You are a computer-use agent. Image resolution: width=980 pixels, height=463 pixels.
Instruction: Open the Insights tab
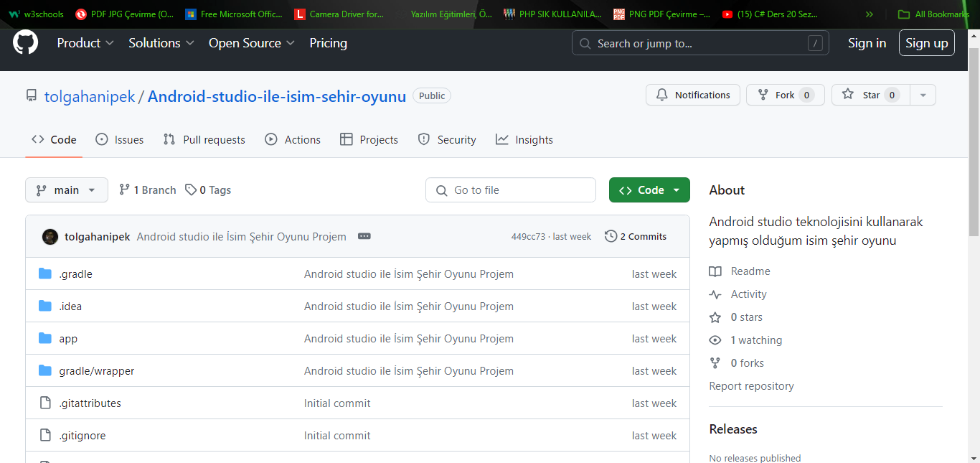(x=524, y=140)
